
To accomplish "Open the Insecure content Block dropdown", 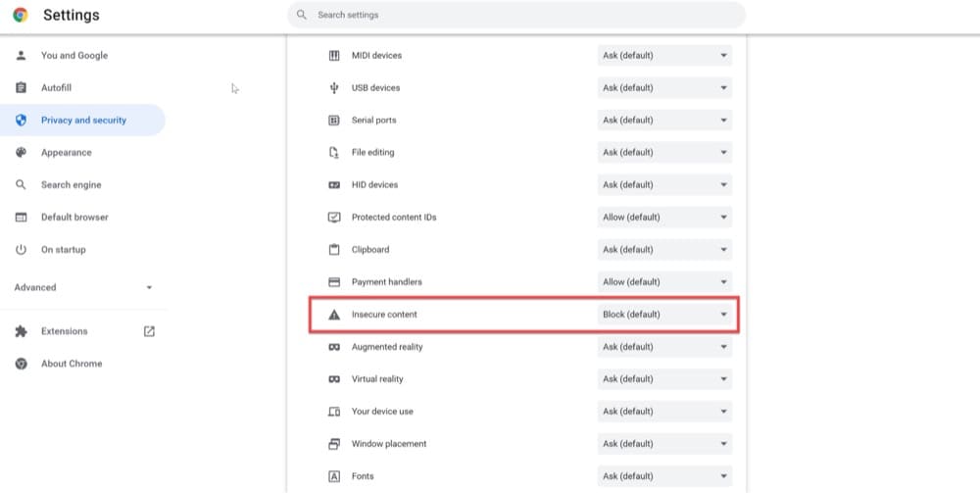I will coord(665,315).
